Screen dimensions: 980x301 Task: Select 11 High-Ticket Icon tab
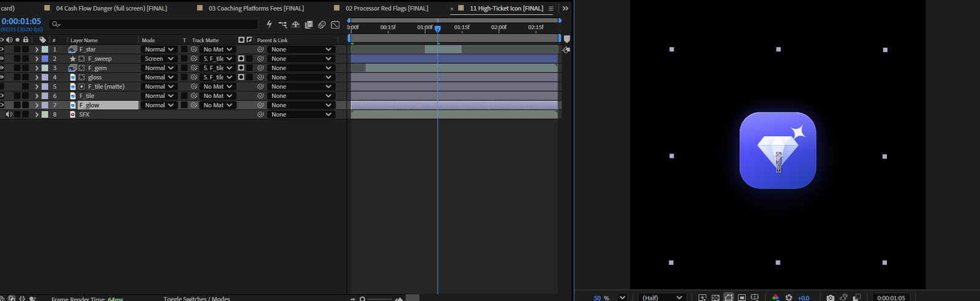click(x=507, y=9)
